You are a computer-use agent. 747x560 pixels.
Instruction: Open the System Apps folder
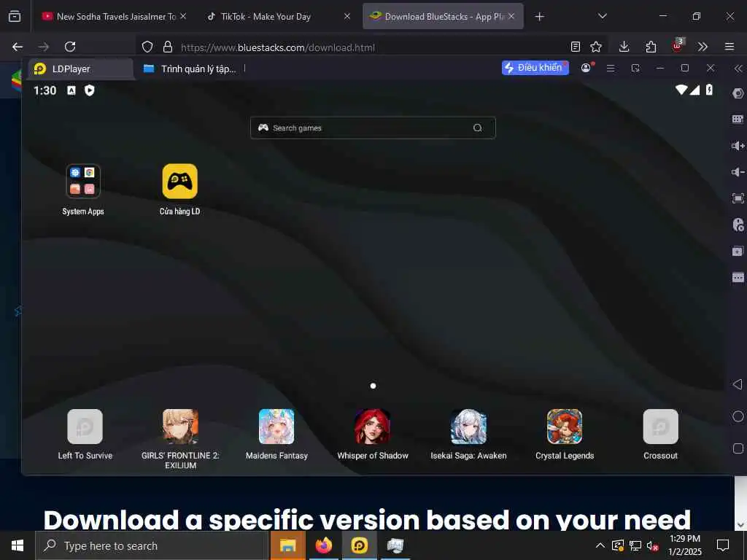(x=83, y=182)
